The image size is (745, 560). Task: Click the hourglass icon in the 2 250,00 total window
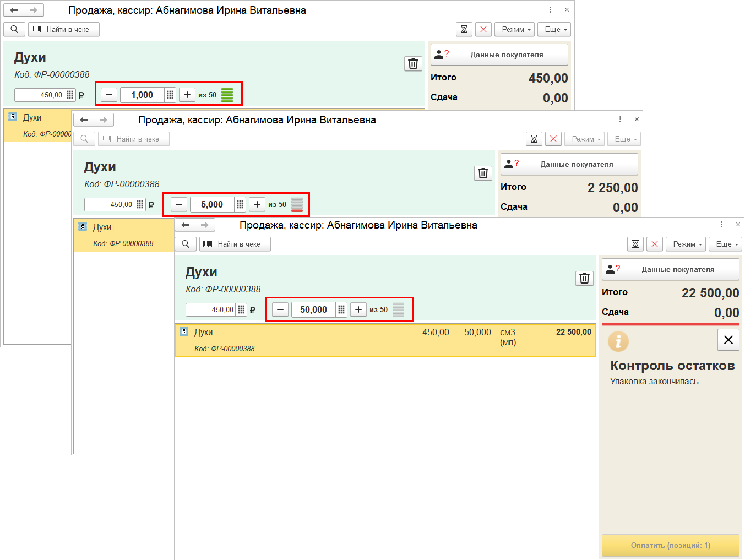(x=534, y=139)
